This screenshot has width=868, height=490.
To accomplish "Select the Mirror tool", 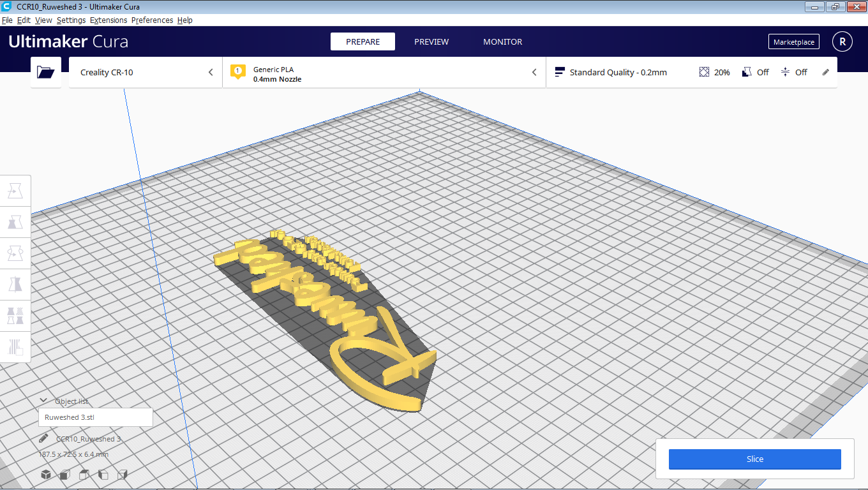I will [15, 284].
